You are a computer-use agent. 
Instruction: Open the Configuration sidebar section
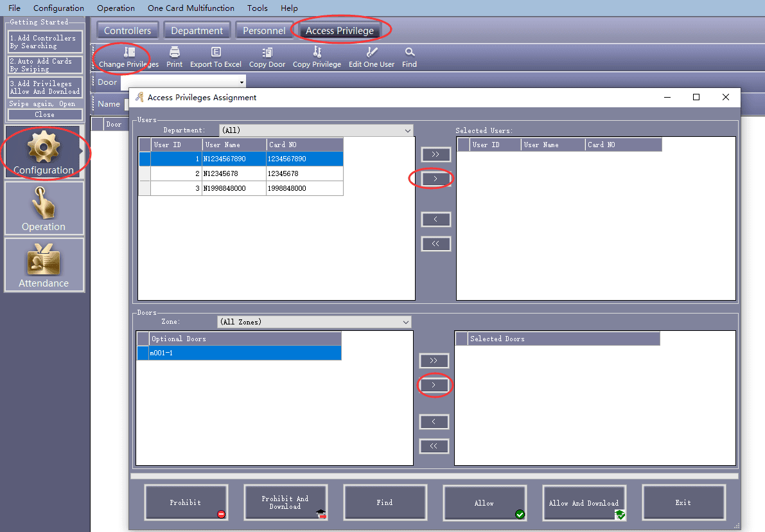[x=44, y=152]
